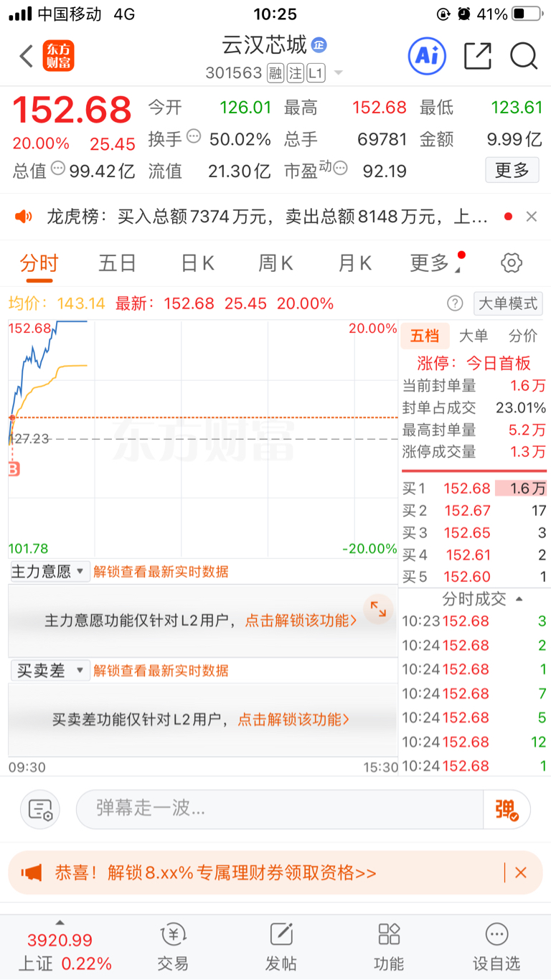Switch to 分时 chart tab

click(x=39, y=263)
